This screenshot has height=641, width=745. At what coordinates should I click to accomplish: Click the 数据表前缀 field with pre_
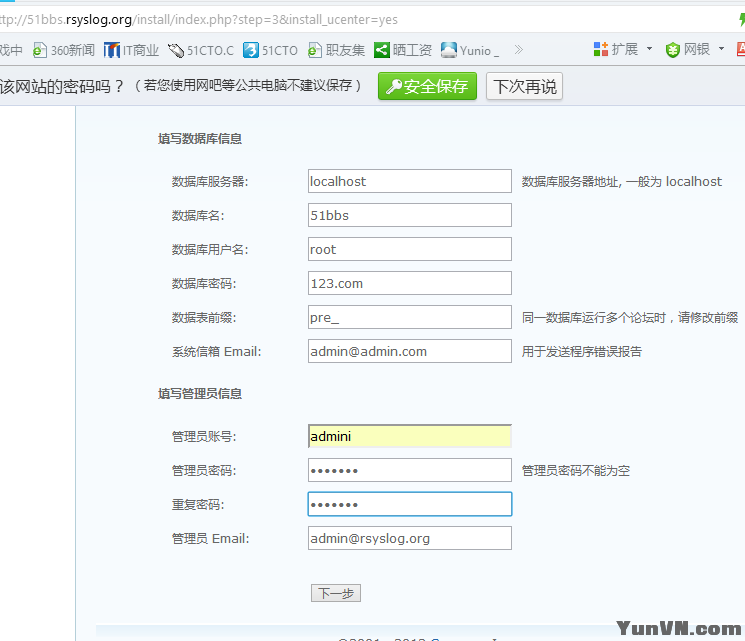(410, 317)
